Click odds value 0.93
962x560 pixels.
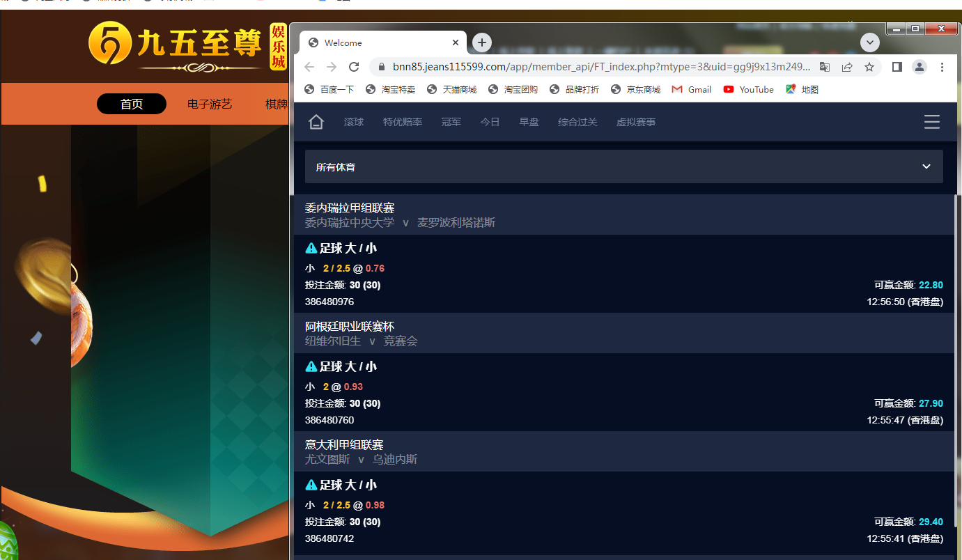[x=353, y=387]
